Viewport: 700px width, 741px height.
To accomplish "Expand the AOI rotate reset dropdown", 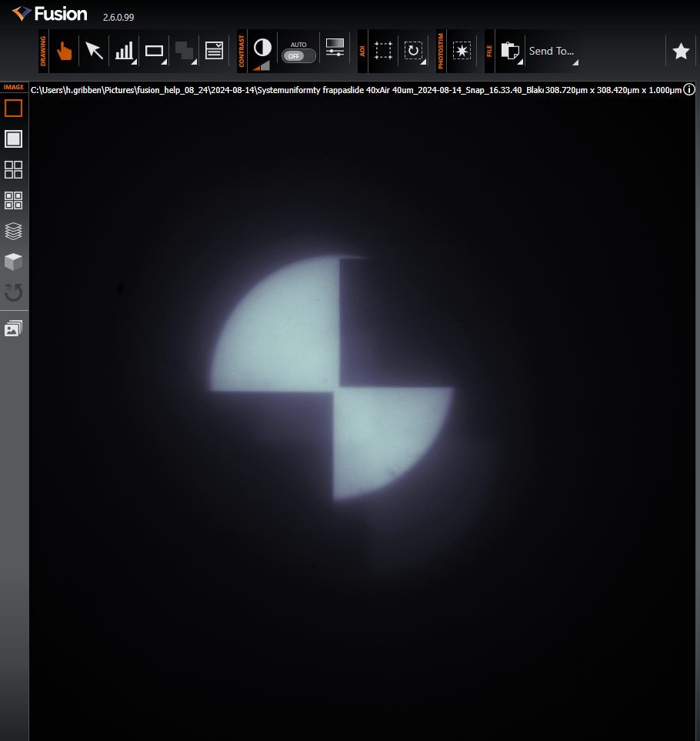I will coord(414,51).
